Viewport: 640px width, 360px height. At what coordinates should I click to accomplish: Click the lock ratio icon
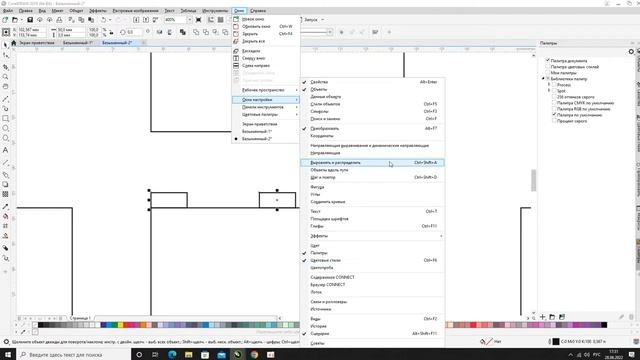click(111, 32)
